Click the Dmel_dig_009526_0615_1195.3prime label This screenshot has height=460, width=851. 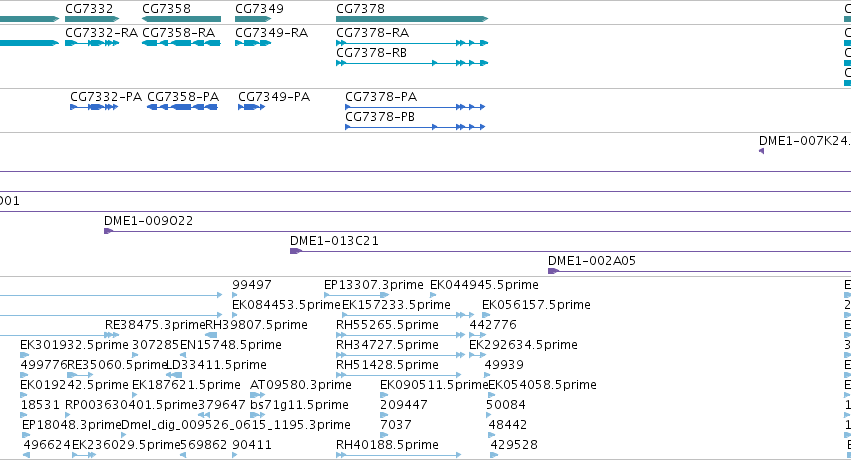click(x=236, y=425)
